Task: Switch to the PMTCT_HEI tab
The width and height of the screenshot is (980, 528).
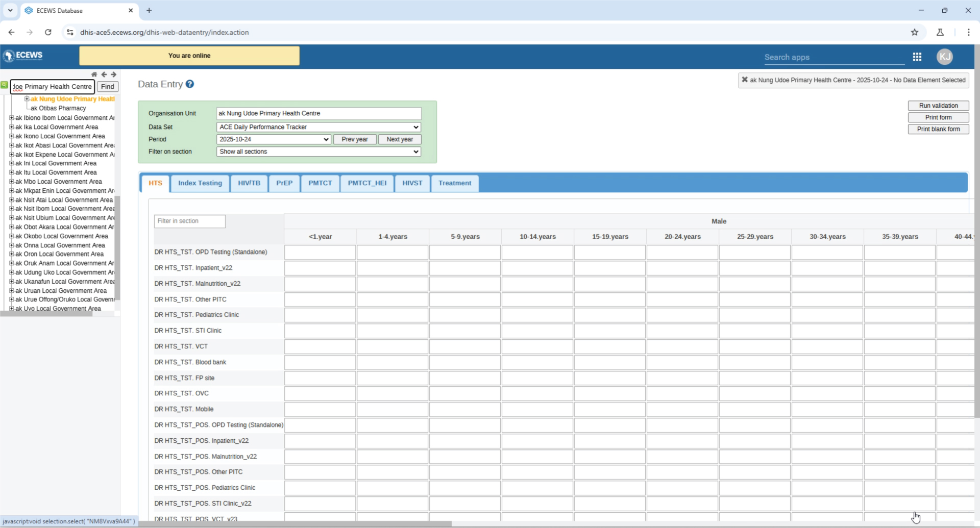Action: pyautogui.click(x=366, y=183)
